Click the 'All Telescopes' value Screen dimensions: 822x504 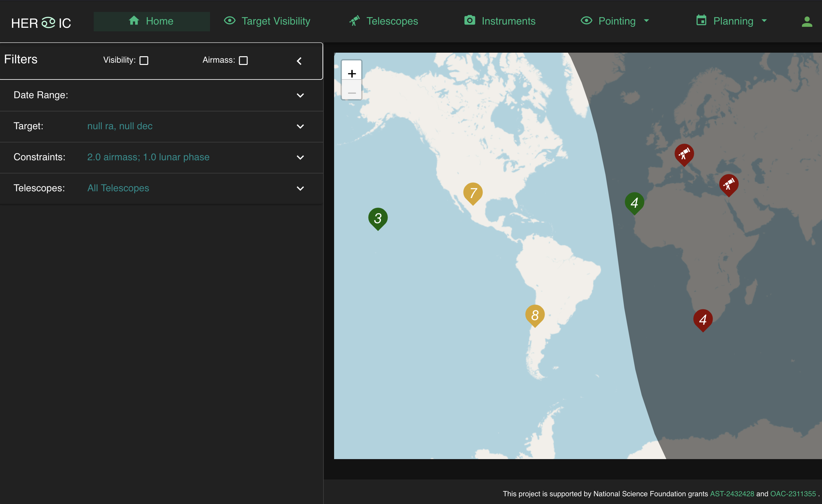(118, 188)
